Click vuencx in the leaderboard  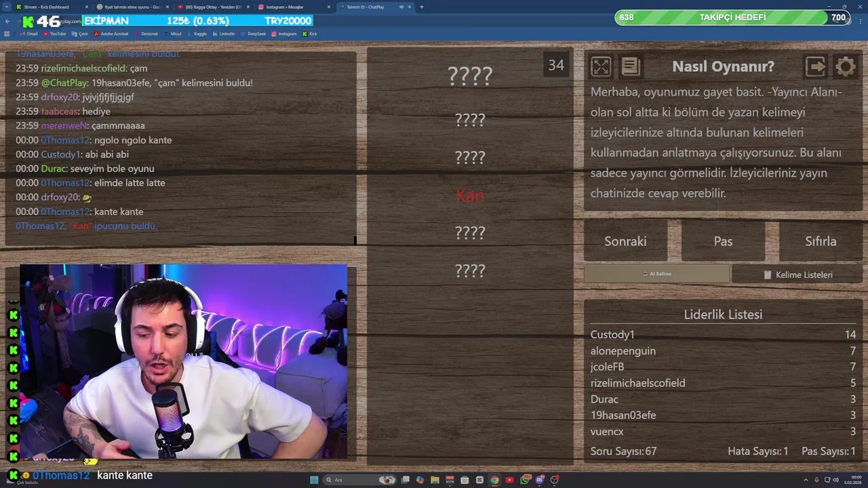pos(607,431)
